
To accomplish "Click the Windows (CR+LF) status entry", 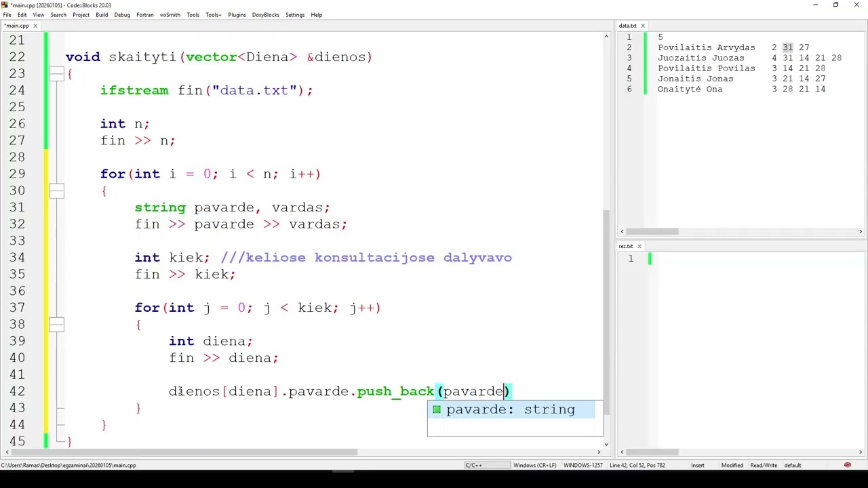I will (534, 465).
